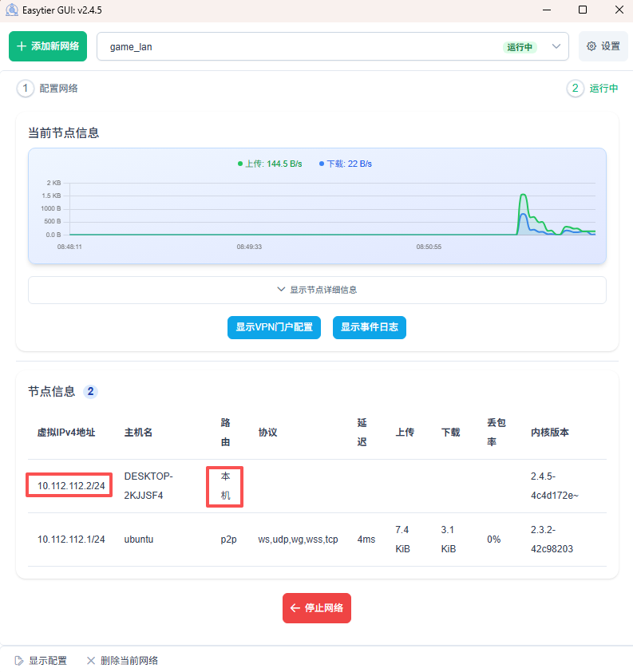
Task: Maximize the Easytier GUI window
Action: click(x=583, y=10)
